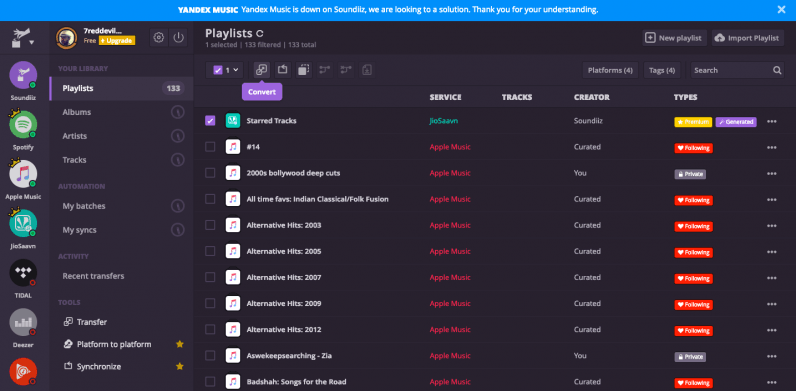
Task: Expand the selection count dropdown arrow
Action: pyautogui.click(x=236, y=71)
